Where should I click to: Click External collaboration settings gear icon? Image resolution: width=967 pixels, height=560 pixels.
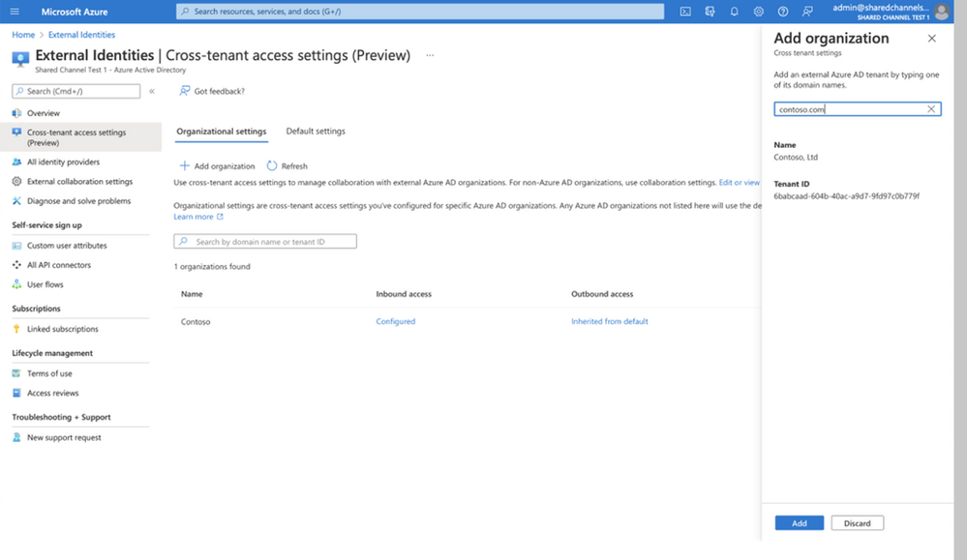[x=16, y=182]
